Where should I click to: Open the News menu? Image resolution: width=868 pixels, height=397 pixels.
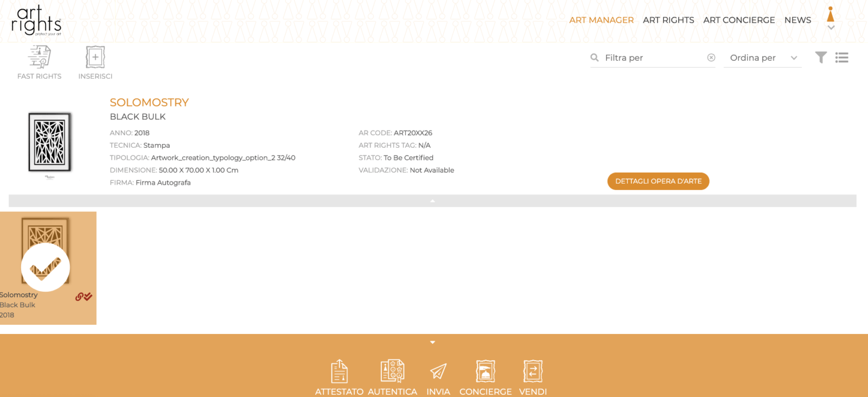(x=797, y=20)
